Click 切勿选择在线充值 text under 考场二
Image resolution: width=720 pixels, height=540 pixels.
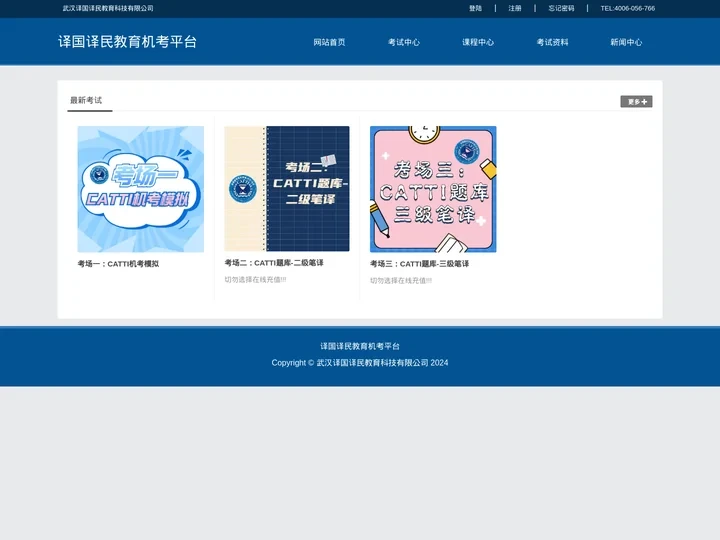[x=255, y=280]
